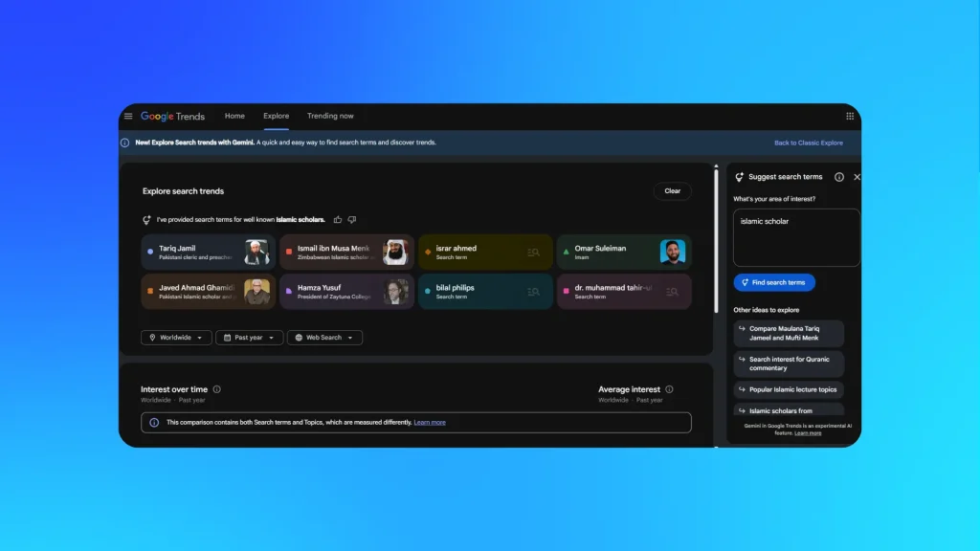Click info icon next to Interest over time
The width and height of the screenshot is (980, 551).
point(217,389)
